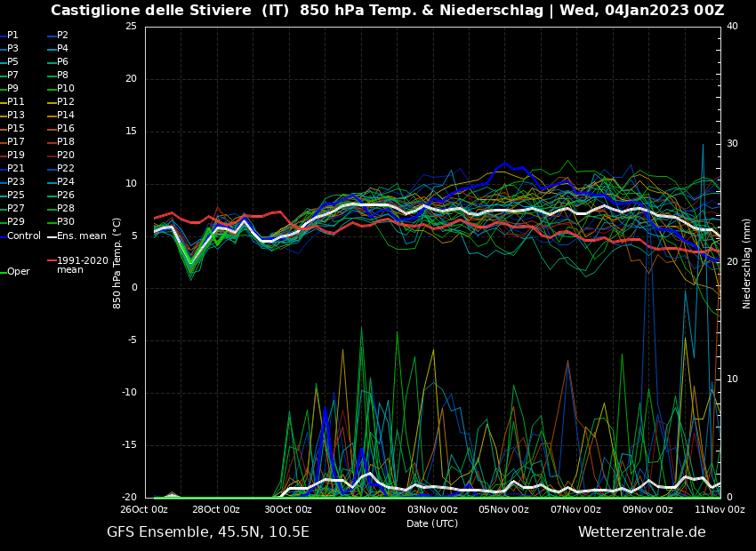The height and width of the screenshot is (551, 756).
Task: Click the P1 legend entry
Action: pyautogui.click(x=12, y=36)
